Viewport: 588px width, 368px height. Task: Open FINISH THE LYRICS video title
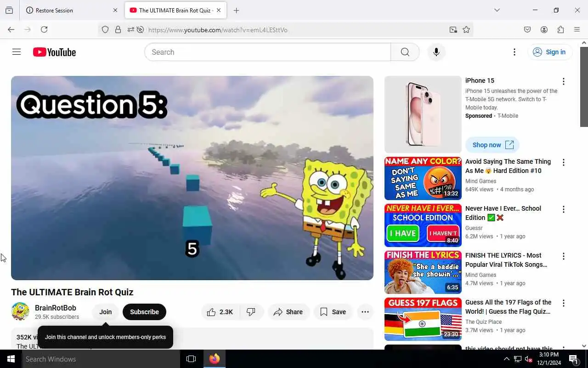pyautogui.click(x=506, y=260)
